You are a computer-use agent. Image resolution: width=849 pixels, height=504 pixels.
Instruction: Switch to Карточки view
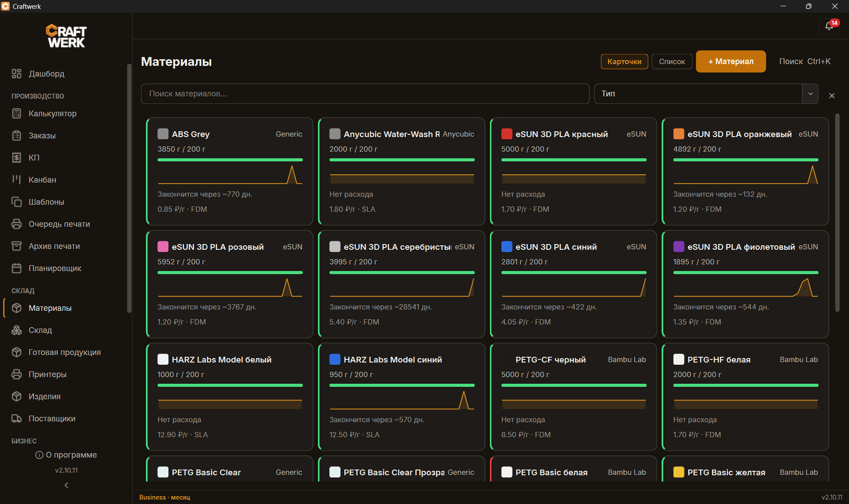(x=624, y=61)
